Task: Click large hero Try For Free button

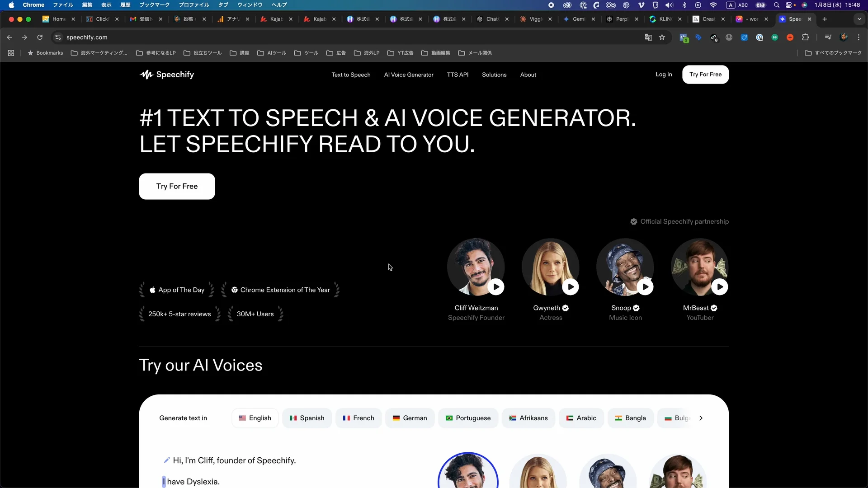Action: (x=177, y=186)
